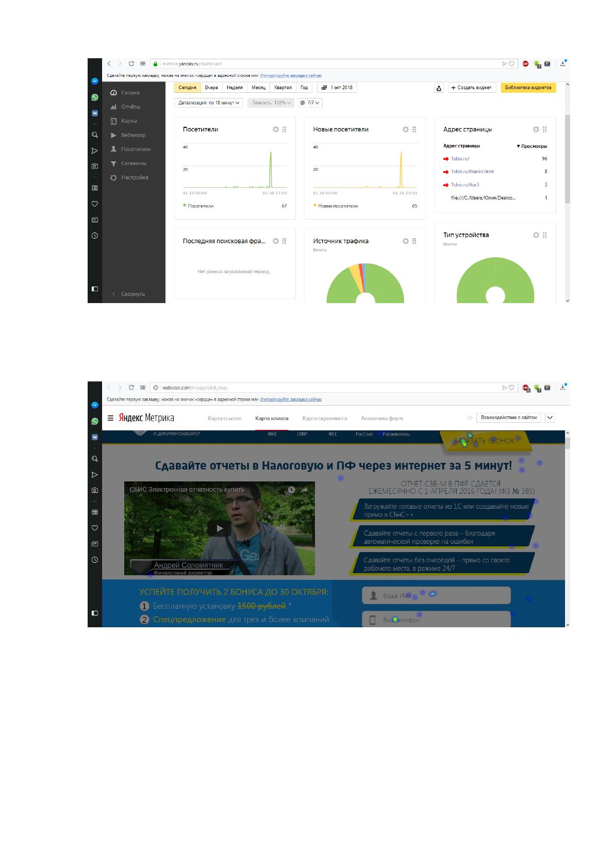
Task: Open Сегменты funnel item in sidebar
Action: pyautogui.click(x=129, y=163)
